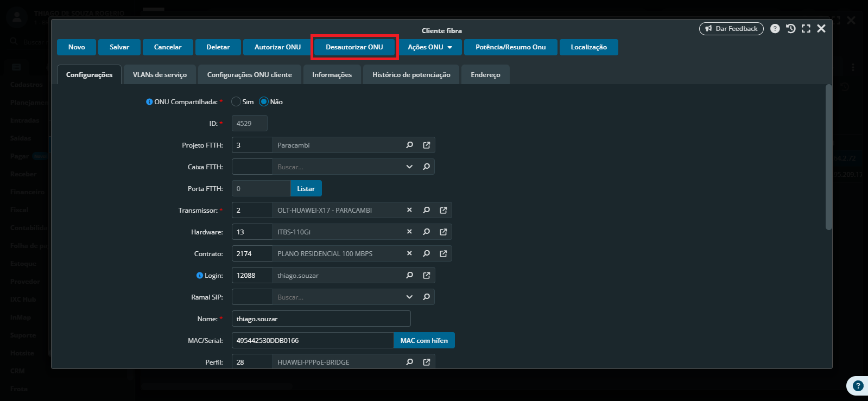Open Histórico de potenciação tab

[x=411, y=75]
